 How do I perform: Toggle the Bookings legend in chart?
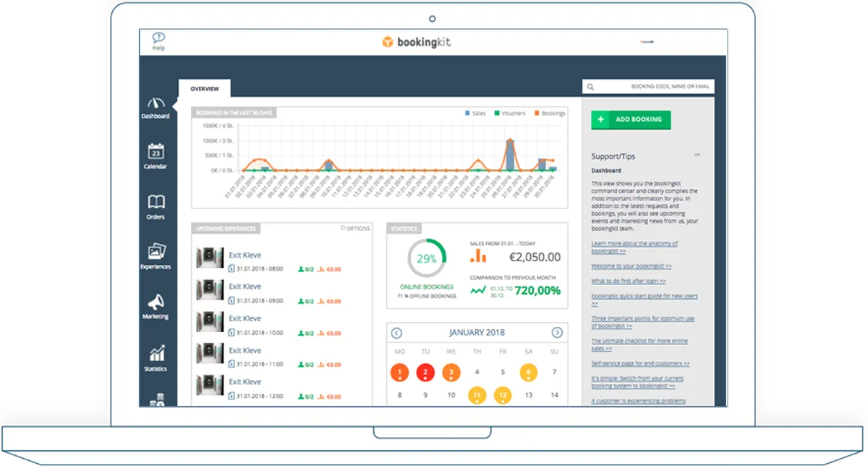(x=550, y=114)
